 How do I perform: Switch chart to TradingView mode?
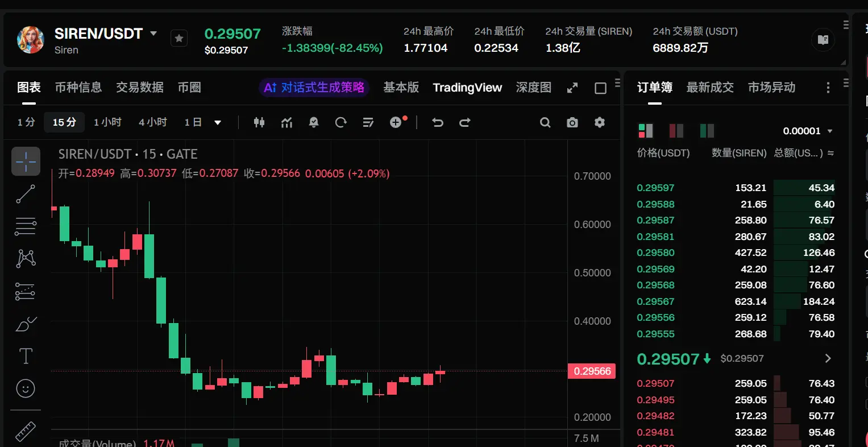467,88
